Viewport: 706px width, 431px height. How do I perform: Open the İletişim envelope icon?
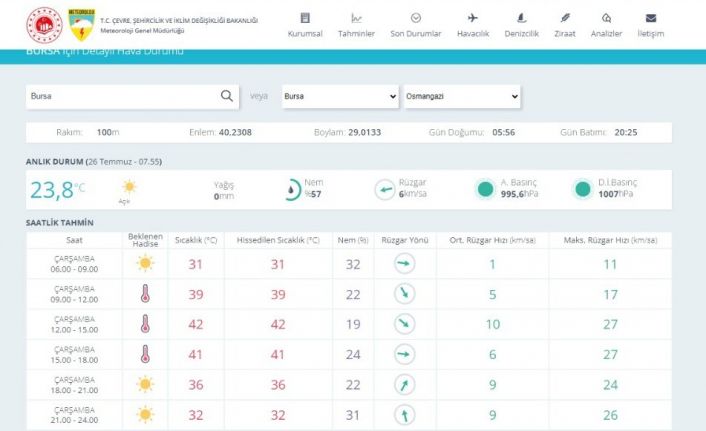click(650, 18)
